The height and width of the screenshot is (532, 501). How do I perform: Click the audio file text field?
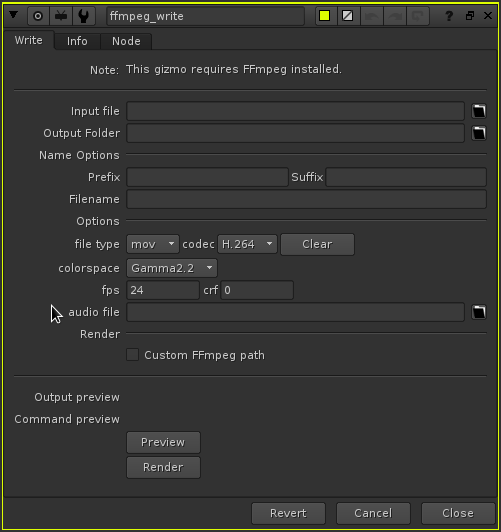click(295, 312)
